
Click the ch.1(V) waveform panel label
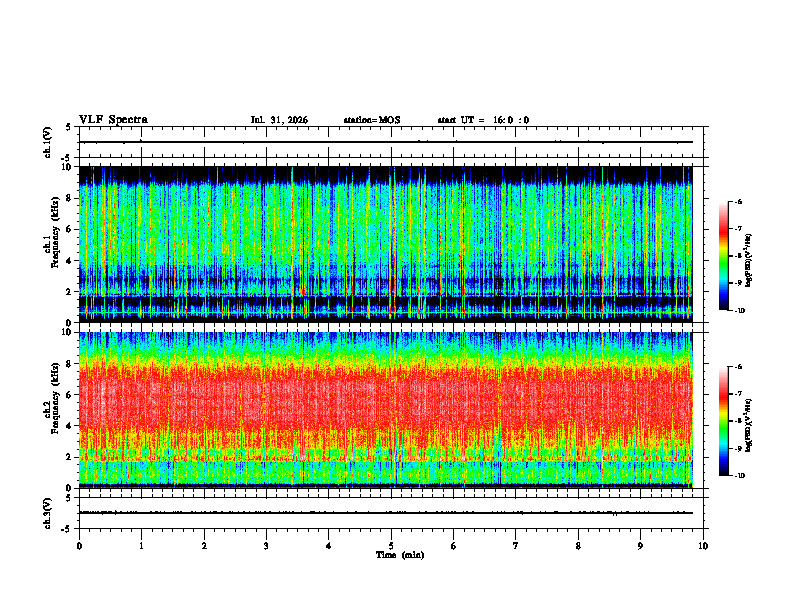48,142
